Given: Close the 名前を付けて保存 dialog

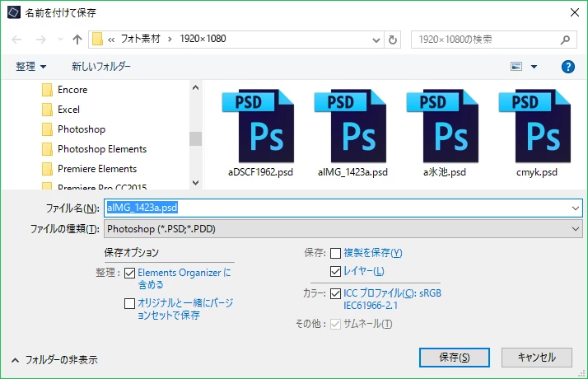Looking at the screenshot, I should pos(574,12).
